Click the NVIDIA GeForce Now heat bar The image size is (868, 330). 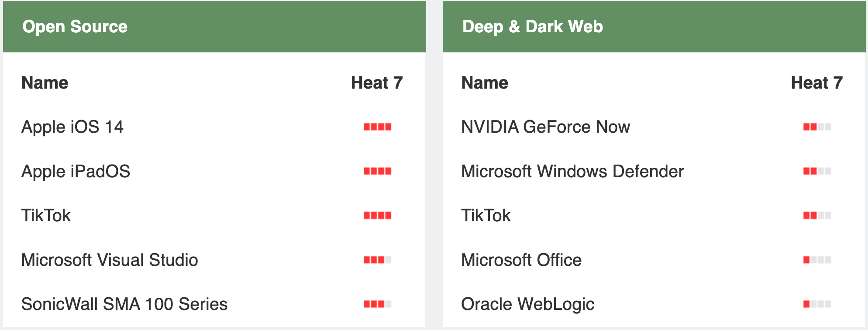pos(817,127)
